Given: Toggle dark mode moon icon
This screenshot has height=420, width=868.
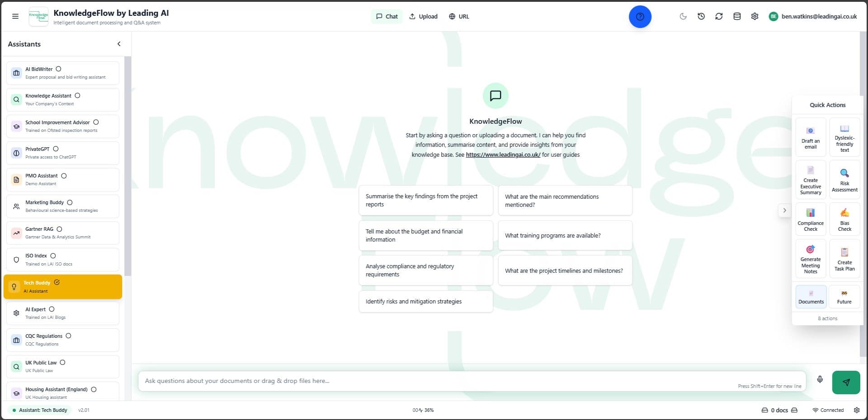Looking at the screenshot, I should [x=683, y=16].
